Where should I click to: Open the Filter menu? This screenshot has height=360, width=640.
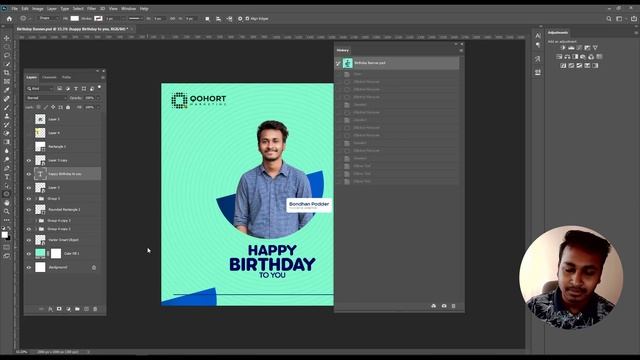pyautogui.click(x=91, y=9)
